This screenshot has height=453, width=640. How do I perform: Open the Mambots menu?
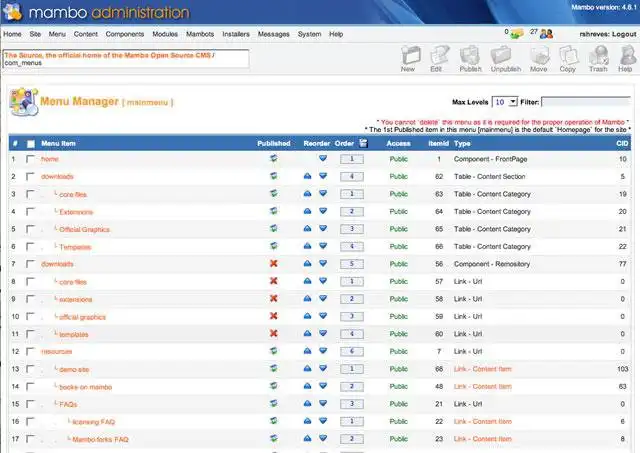[200, 34]
